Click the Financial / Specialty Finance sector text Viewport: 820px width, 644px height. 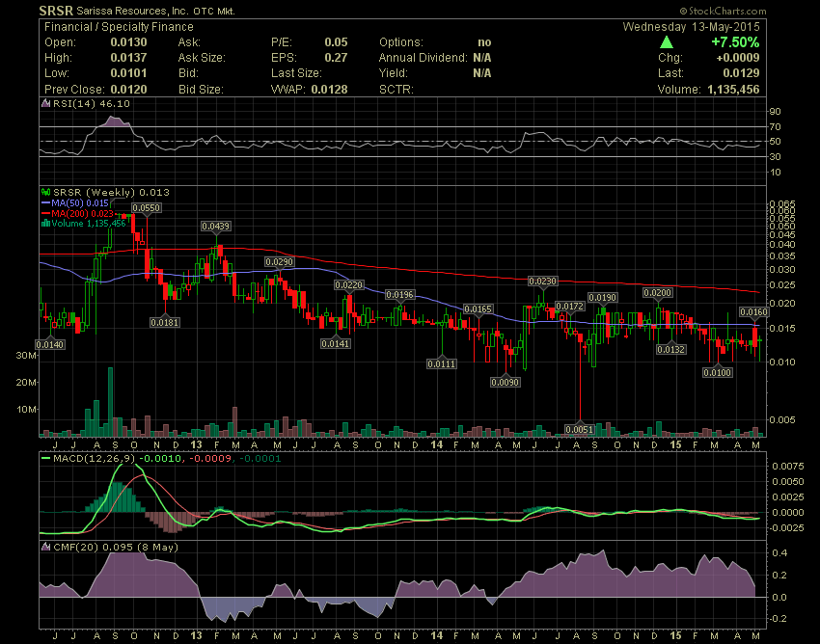click(119, 27)
